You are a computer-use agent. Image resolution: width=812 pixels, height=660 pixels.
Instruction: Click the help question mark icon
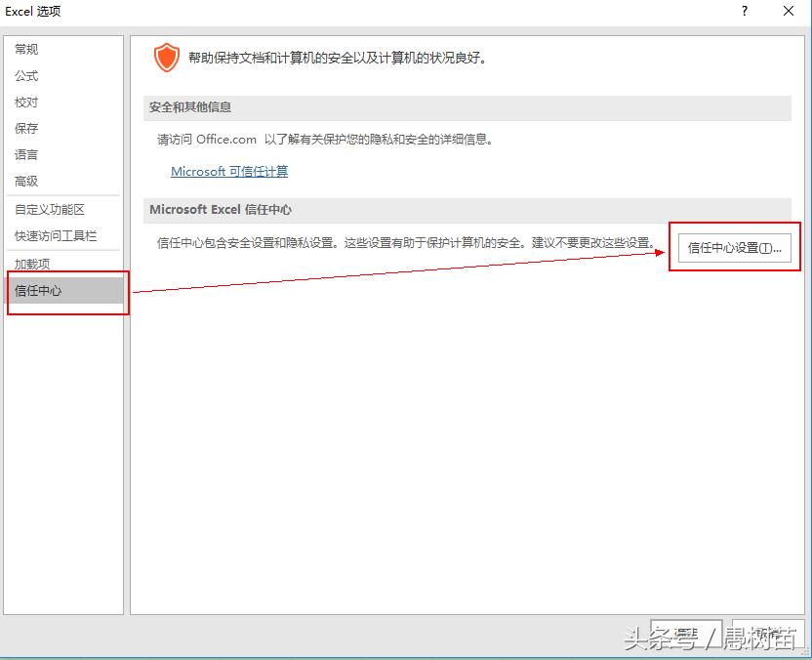(744, 12)
